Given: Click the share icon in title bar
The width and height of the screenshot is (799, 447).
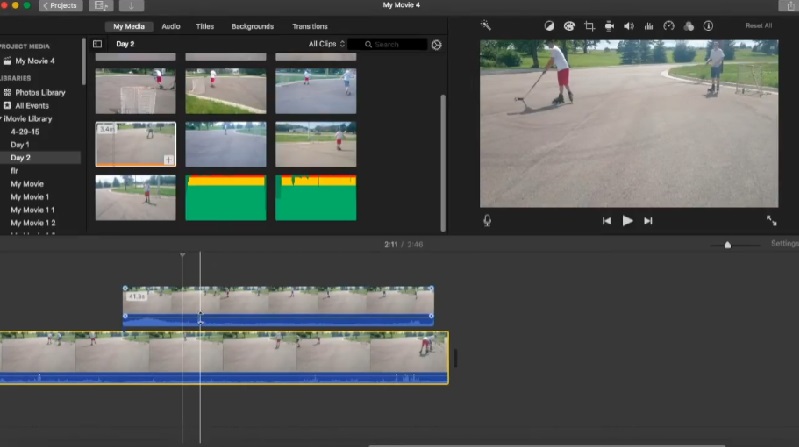Looking at the screenshot, I should click(x=789, y=6).
